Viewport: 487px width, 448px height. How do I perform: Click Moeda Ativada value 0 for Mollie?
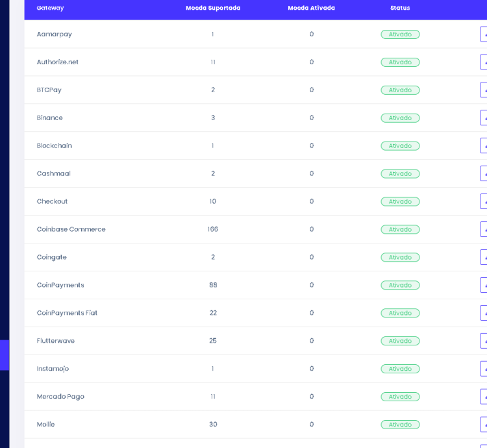pyautogui.click(x=312, y=424)
